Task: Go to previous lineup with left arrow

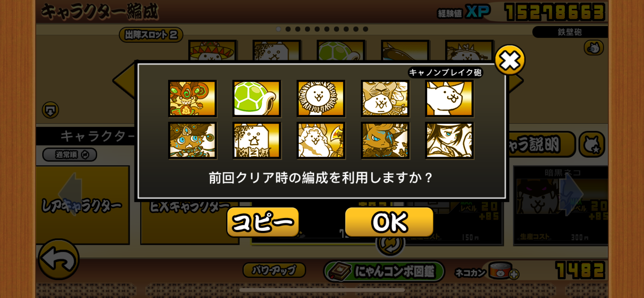Action: [124, 81]
